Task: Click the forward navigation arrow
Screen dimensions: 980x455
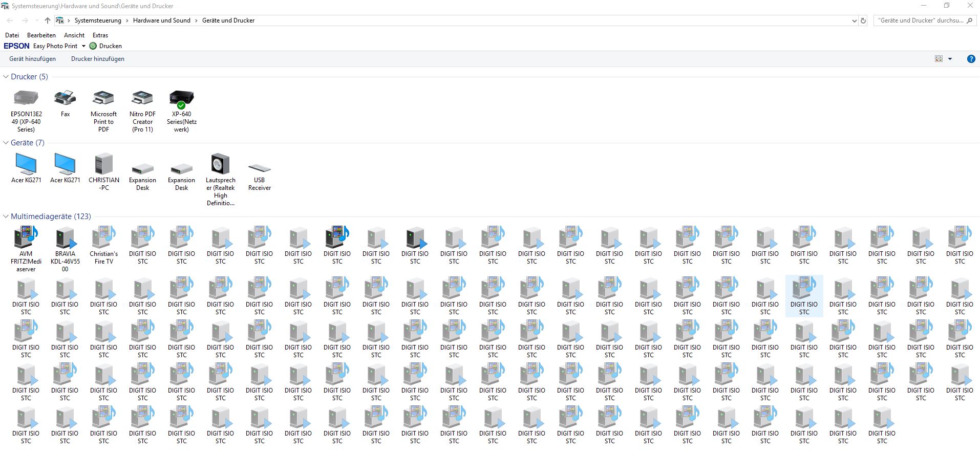Action: coord(25,20)
